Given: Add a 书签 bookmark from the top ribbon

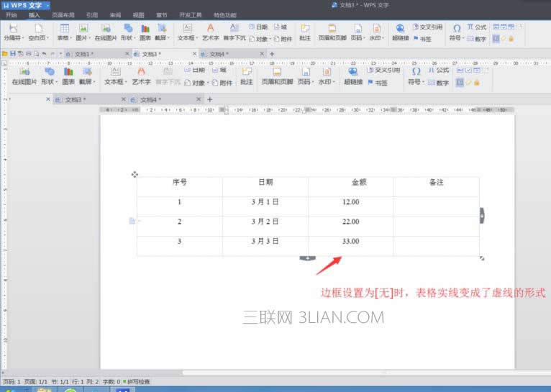Looking at the screenshot, I should point(422,39).
